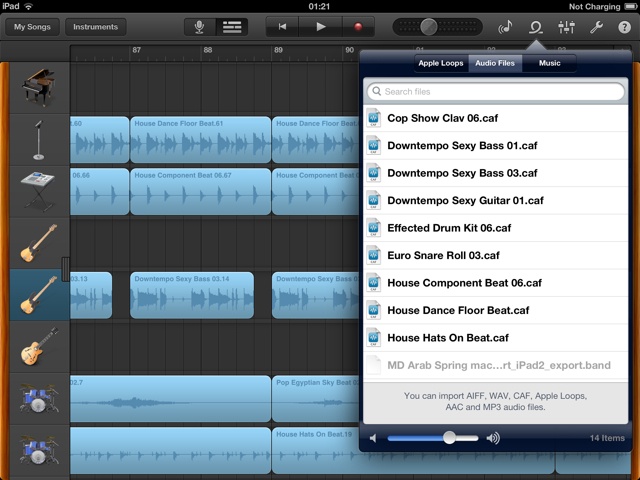Switch to Audio Files tab
This screenshot has width=640, height=480.
[x=495, y=63]
